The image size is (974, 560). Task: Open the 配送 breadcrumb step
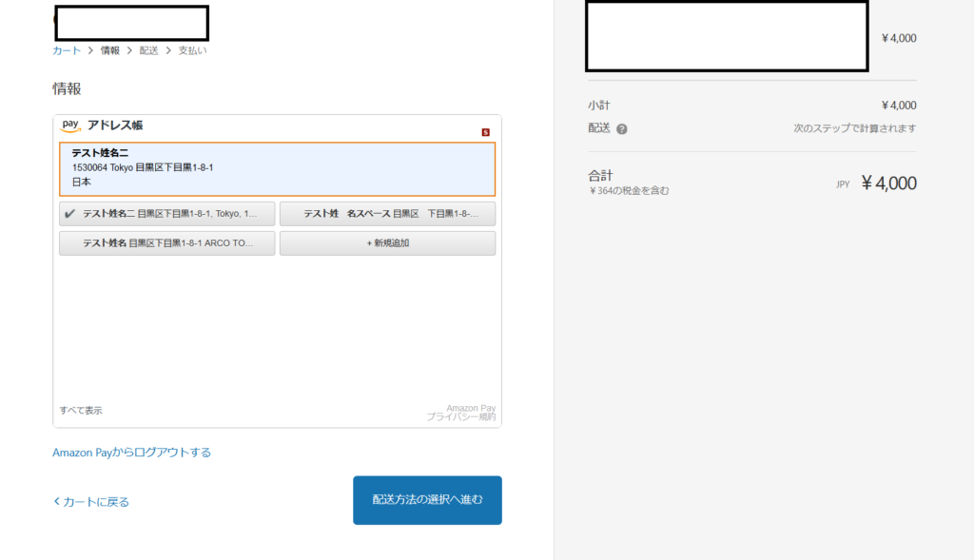(x=148, y=50)
